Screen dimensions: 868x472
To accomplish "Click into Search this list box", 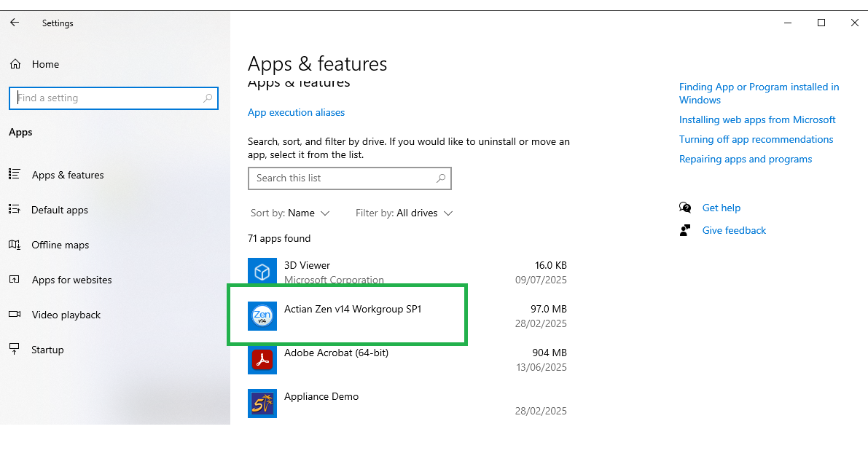I will click(350, 178).
